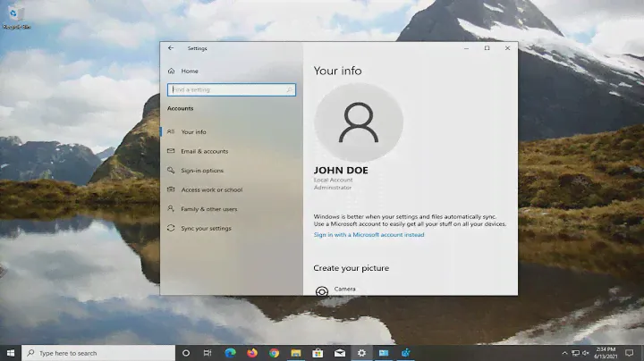Click the search magnifier in Find a setting
The image size is (644, 361).
pos(289,89)
